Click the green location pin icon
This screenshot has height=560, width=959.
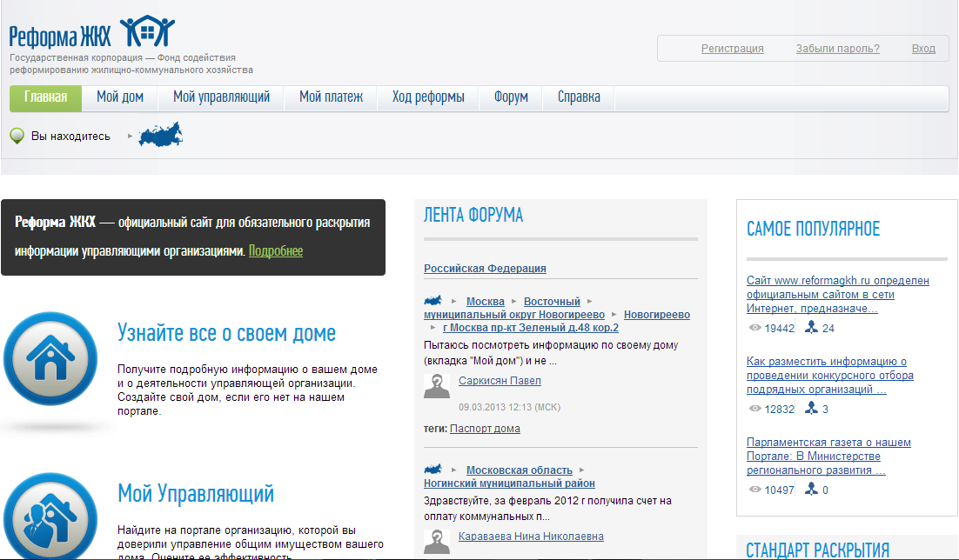(x=17, y=136)
